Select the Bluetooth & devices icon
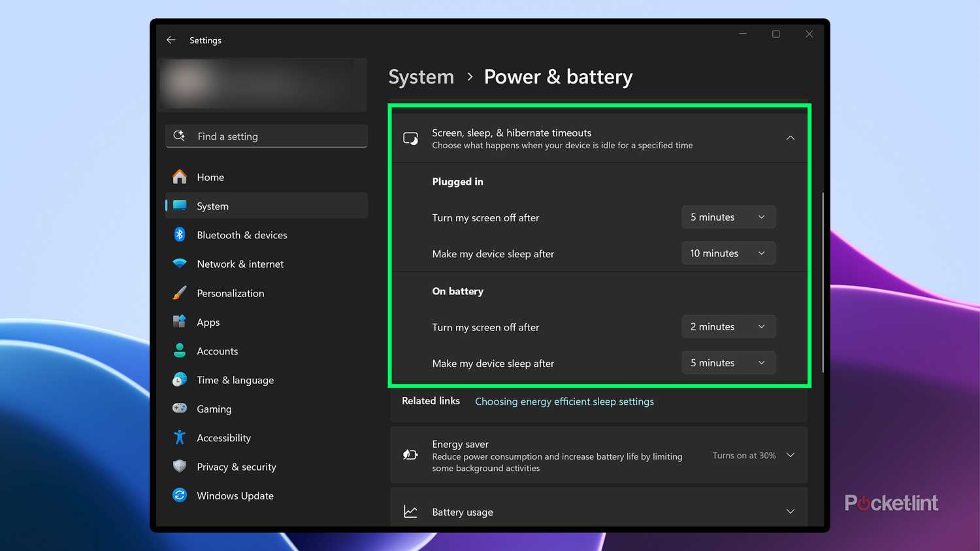This screenshot has width=980, height=551. tap(179, 234)
